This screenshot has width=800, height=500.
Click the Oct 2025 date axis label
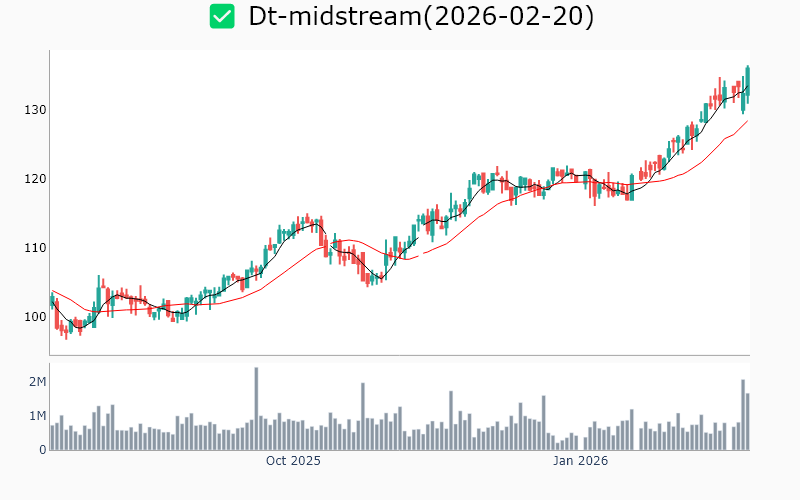coord(293,461)
